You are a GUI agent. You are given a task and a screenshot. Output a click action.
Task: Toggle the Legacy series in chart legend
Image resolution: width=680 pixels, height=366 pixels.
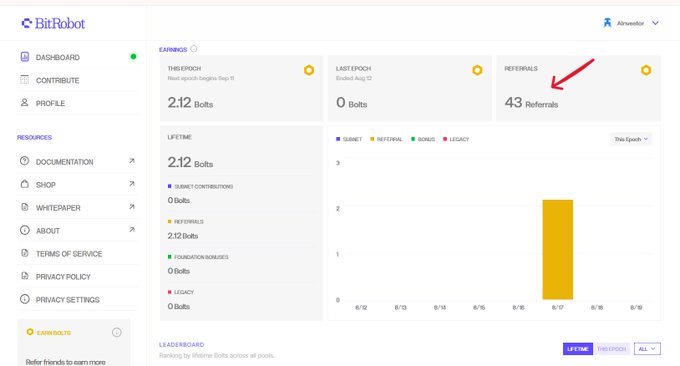[456, 139]
